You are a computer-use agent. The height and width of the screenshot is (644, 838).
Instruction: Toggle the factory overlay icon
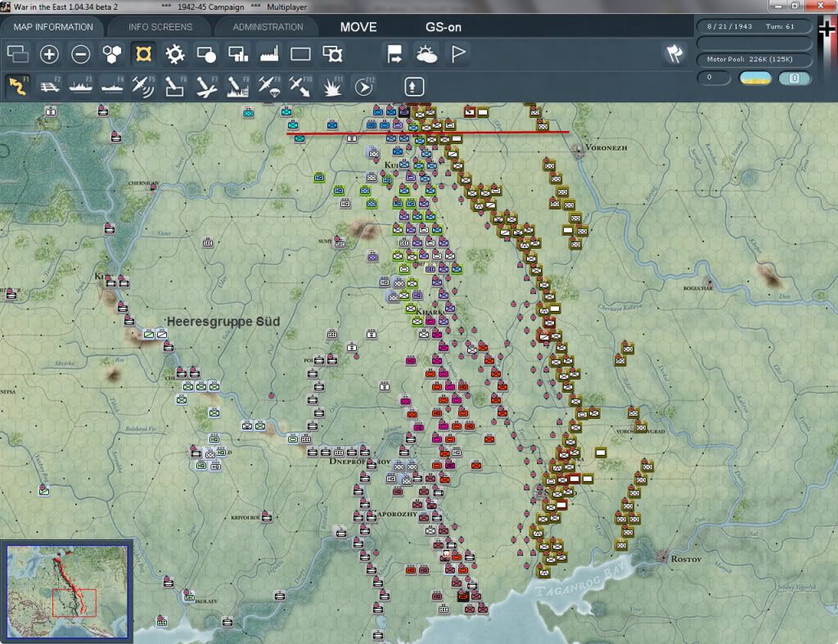268,54
